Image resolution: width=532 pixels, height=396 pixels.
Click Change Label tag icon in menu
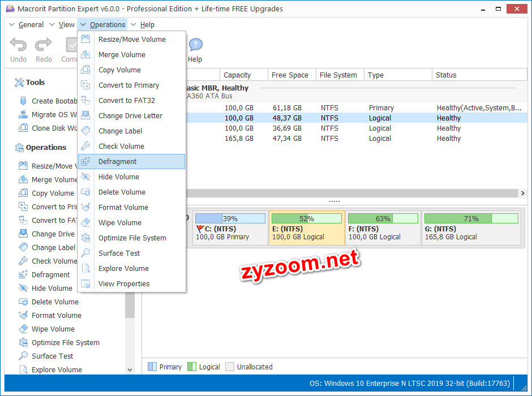tap(85, 131)
